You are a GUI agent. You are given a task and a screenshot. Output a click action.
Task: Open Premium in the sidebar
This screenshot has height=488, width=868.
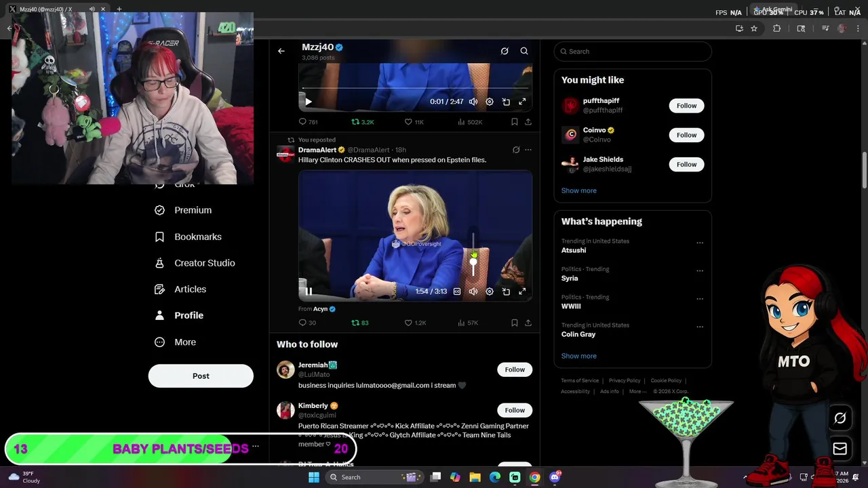click(x=183, y=210)
